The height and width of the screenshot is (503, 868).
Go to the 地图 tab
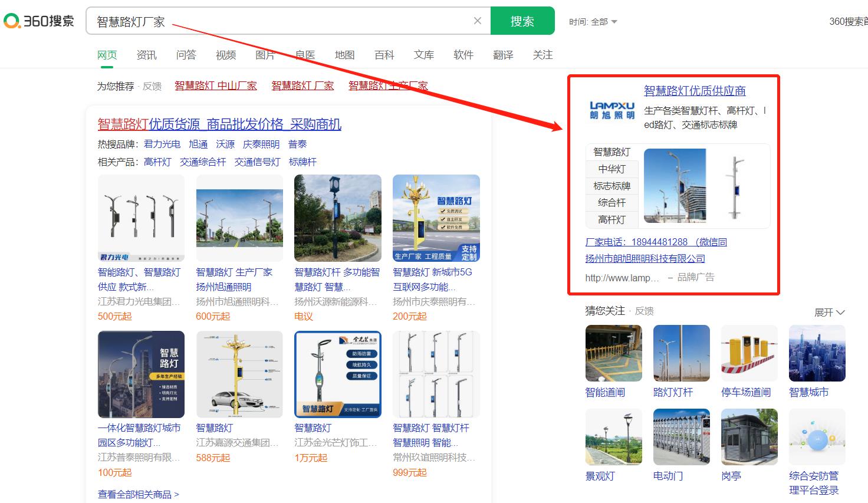[x=345, y=55]
